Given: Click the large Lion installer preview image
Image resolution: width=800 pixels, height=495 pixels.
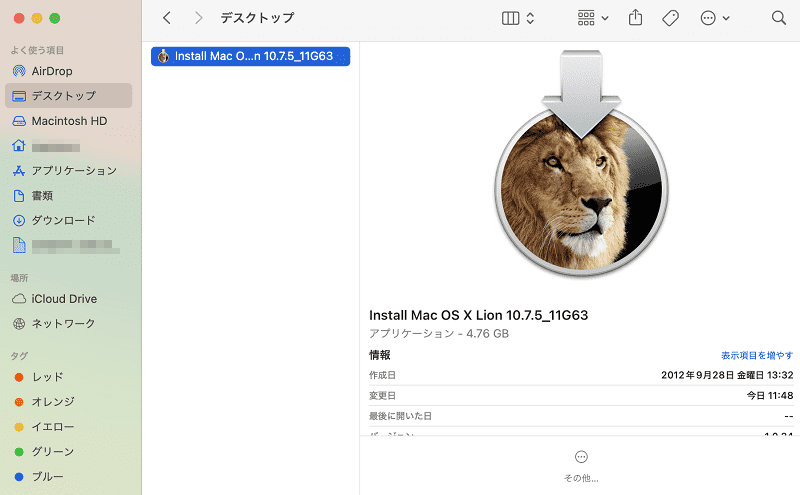Looking at the screenshot, I should (x=581, y=163).
